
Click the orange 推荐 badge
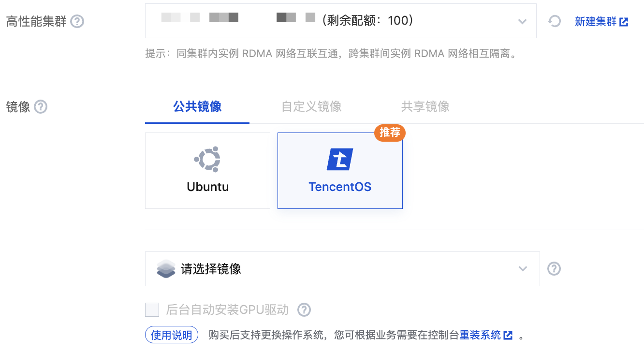pyautogui.click(x=390, y=133)
